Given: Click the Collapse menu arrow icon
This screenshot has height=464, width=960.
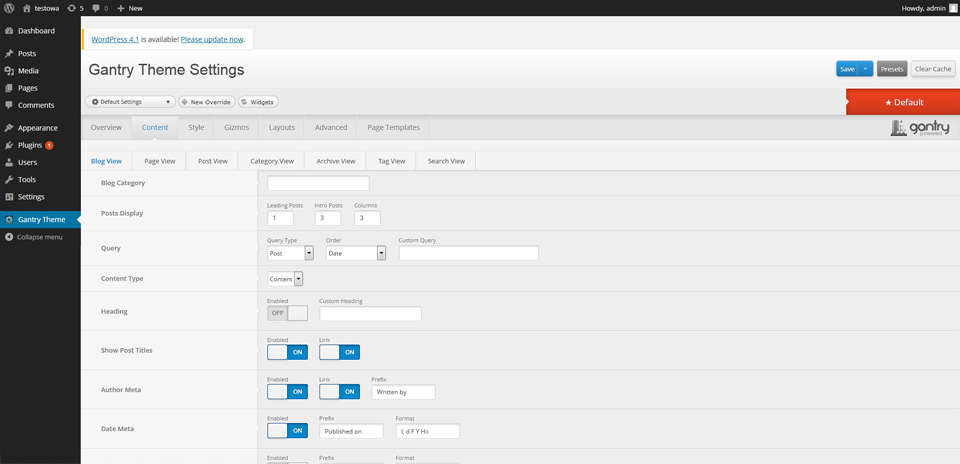Looking at the screenshot, I should click(x=9, y=237).
